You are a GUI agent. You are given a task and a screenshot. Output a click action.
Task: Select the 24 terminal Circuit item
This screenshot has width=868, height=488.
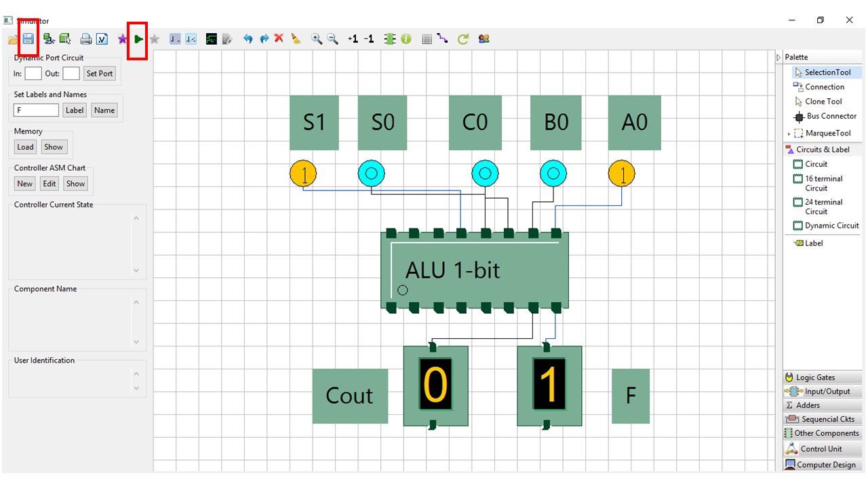pyautogui.click(x=817, y=207)
